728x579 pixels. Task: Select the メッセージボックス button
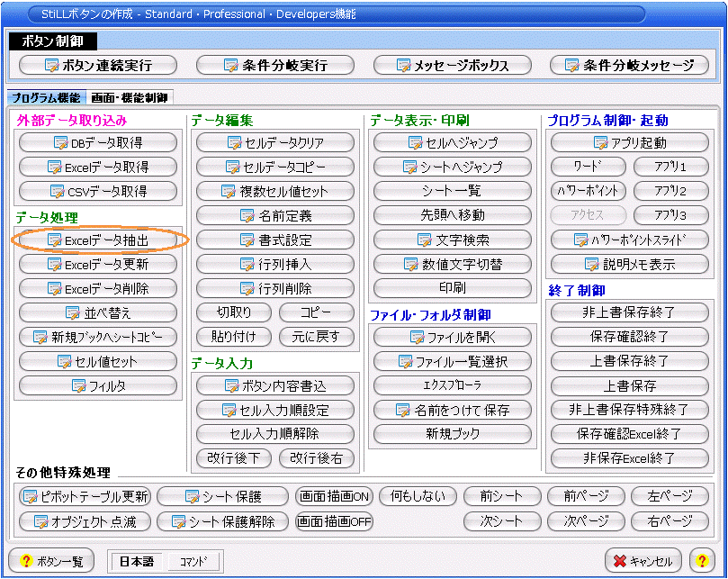[453, 65]
